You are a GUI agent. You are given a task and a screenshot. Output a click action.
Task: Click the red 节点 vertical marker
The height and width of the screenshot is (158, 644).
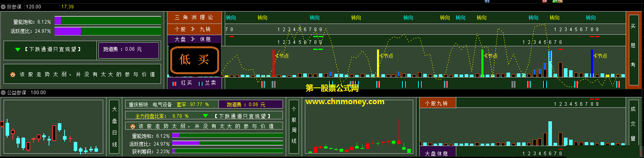point(273,63)
